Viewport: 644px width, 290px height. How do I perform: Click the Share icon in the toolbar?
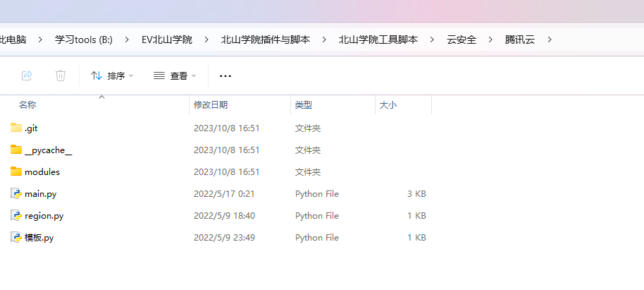pyautogui.click(x=27, y=75)
